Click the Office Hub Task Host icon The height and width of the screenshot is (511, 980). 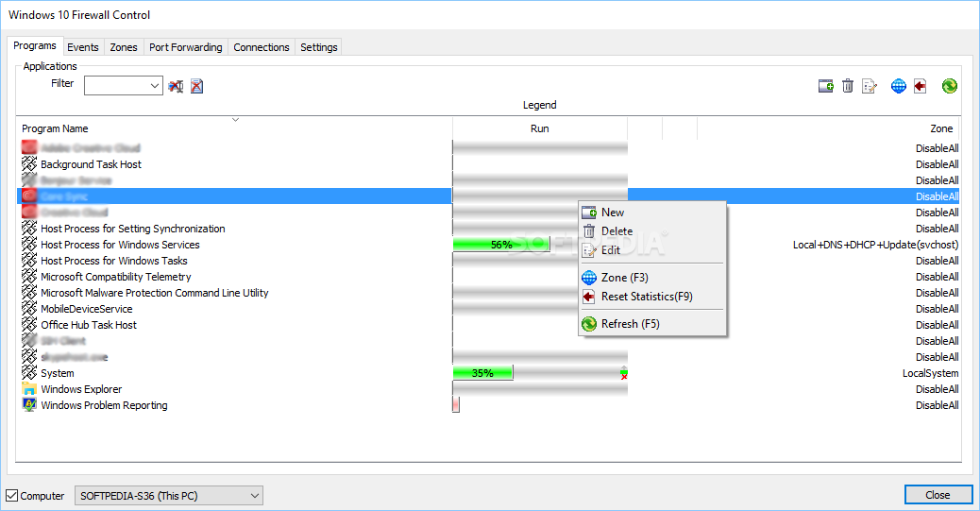click(x=29, y=325)
